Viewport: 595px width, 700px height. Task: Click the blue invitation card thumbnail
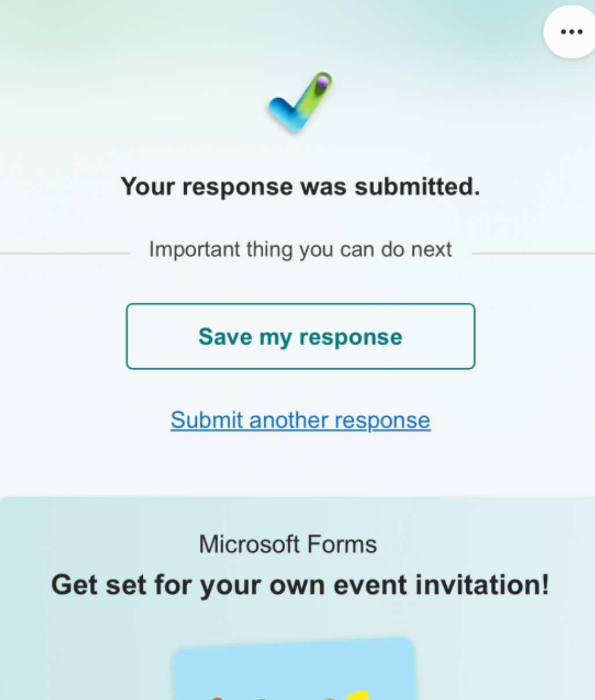point(295,671)
